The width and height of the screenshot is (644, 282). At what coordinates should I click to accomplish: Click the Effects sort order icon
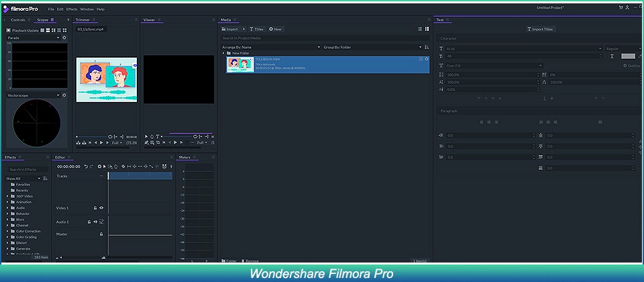(x=45, y=179)
